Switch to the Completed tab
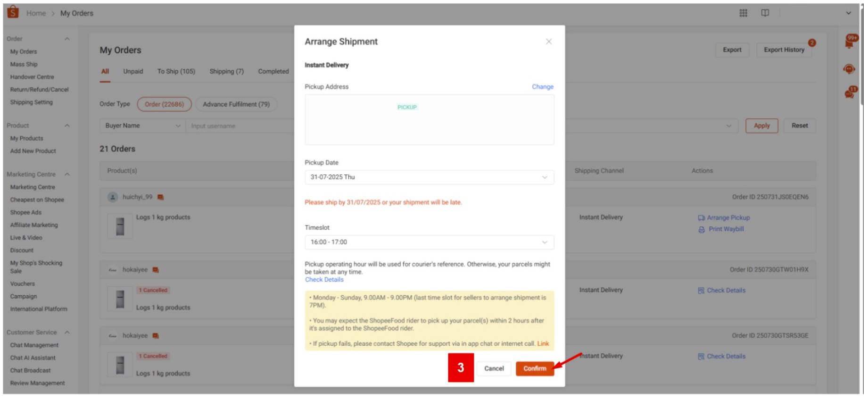This screenshot has height=400, width=868. click(x=273, y=72)
